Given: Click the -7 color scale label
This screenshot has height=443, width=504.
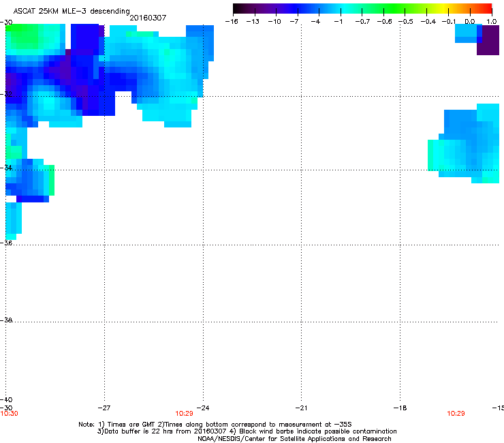Looking at the screenshot, I should tap(294, 22).
